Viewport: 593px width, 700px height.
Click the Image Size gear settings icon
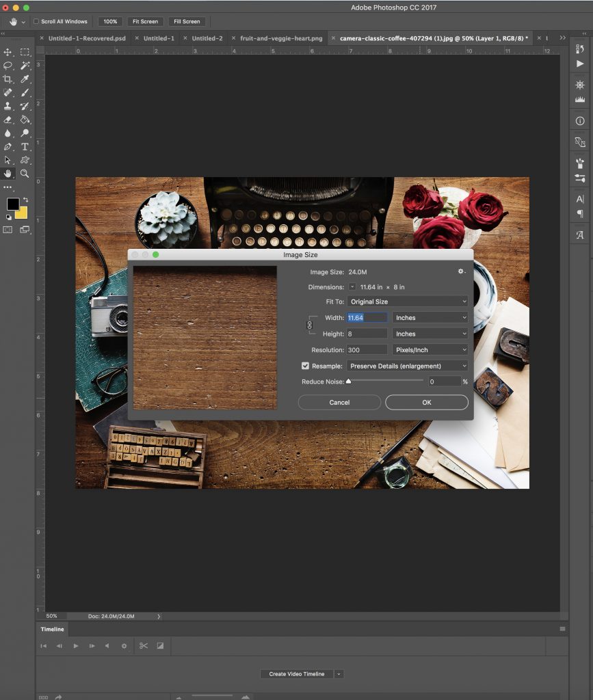(x=461, y=271)
